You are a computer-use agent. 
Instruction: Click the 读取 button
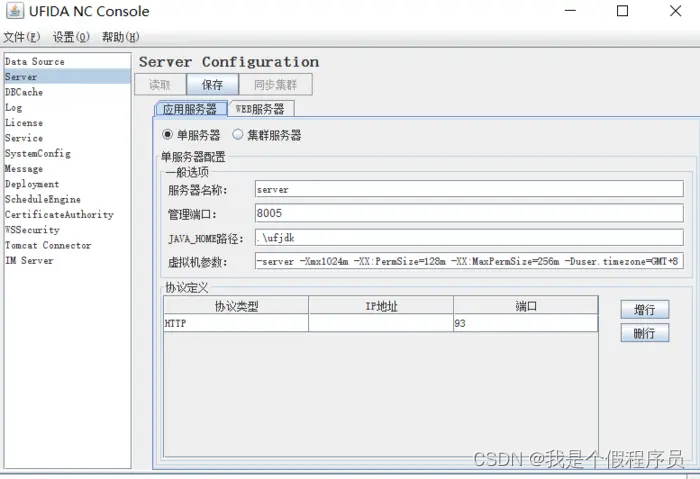[x=160, y=84]
